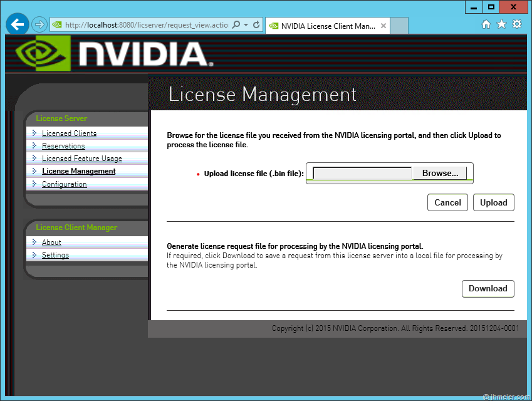Click the browser Forward arrow button

[x=39, y=24]
